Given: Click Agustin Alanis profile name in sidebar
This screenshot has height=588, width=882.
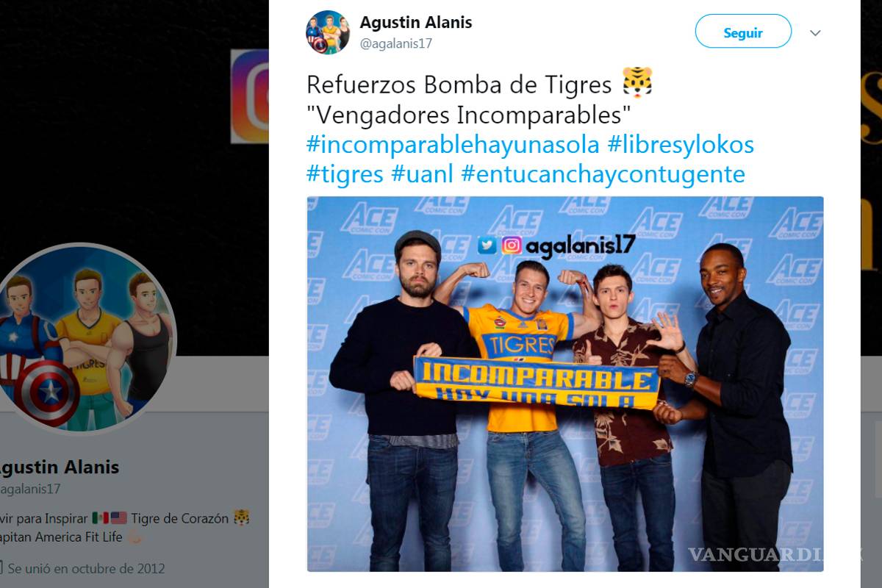Looking at the screenshot, I should coord(57,467).
